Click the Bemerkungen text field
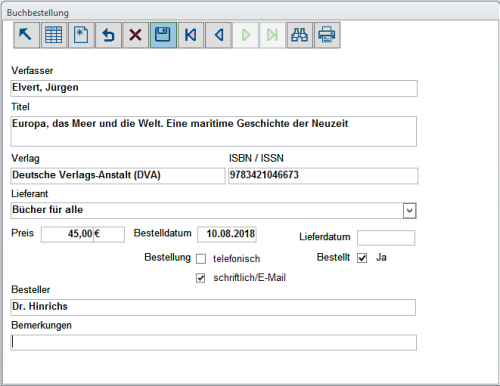Viewport: 500px width, 386px height. pos(213,342)
